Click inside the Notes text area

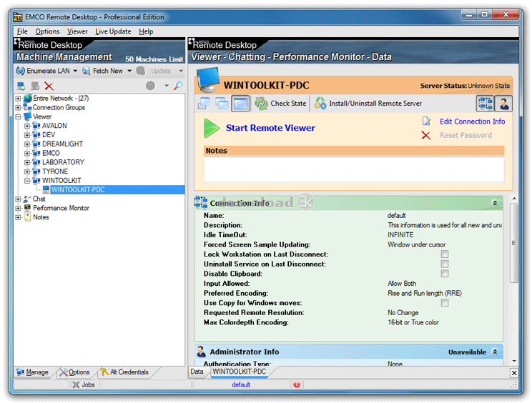point(354,169)
